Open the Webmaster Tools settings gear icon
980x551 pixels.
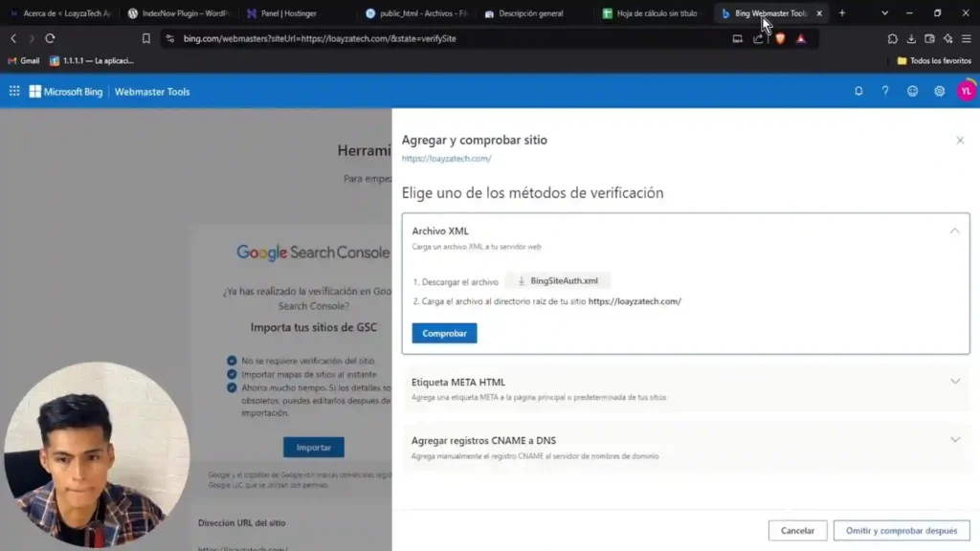coord(939,91)
